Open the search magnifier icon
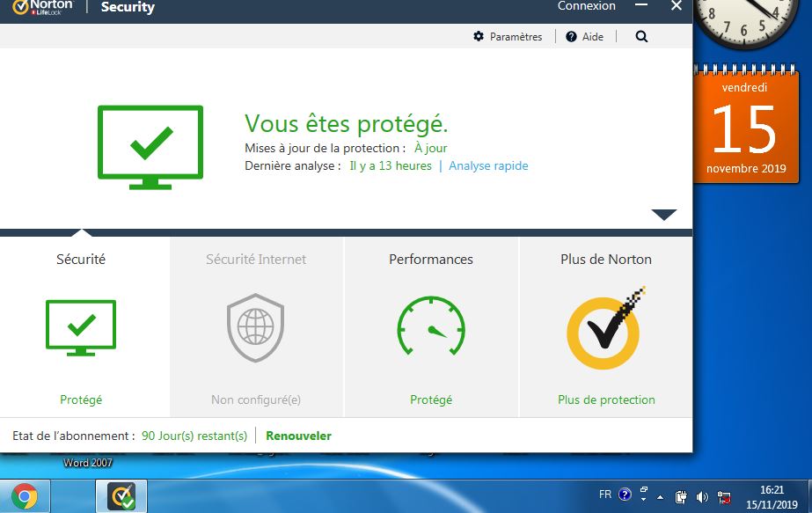812x513 pixels. click(641, 36)
